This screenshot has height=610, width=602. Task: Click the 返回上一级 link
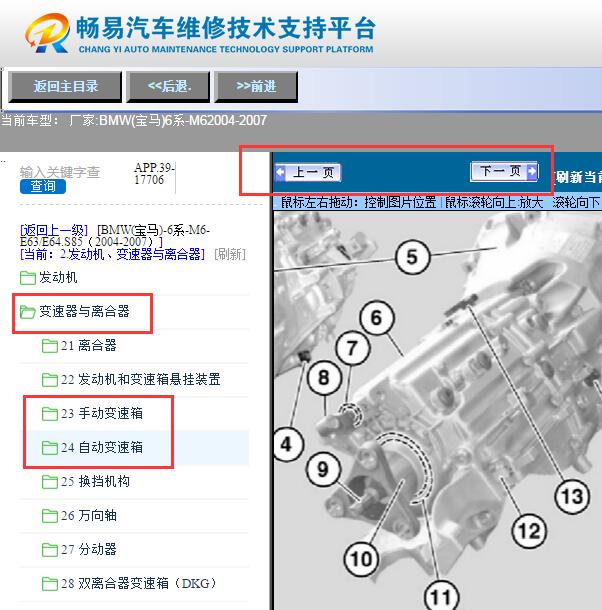(x=54, y=230)
